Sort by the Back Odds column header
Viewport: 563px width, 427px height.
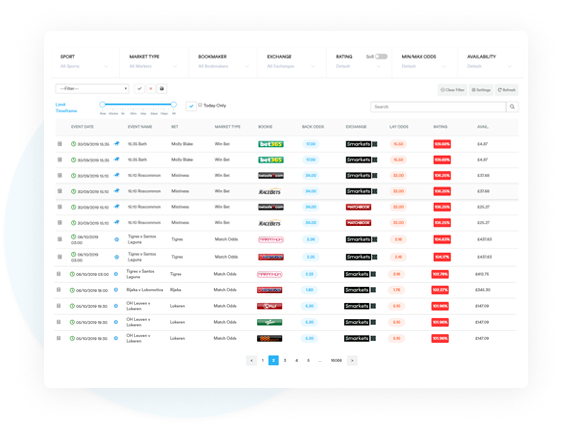(313, 127)
